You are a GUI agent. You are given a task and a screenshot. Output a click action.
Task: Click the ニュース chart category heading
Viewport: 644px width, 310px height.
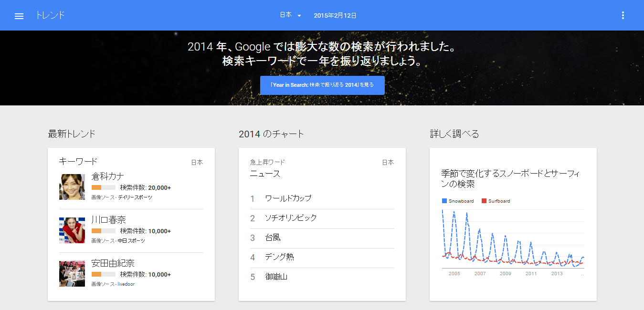click(265, 174)
